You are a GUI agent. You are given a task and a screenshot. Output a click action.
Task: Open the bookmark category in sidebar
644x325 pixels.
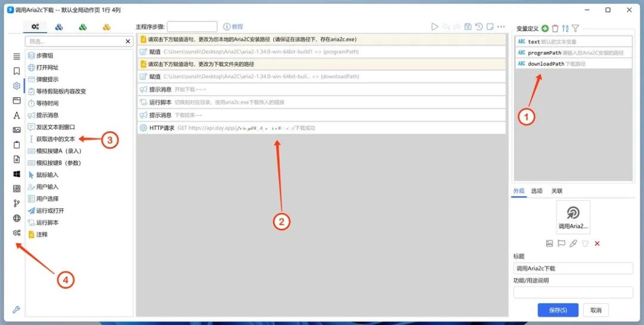[17, 71]
